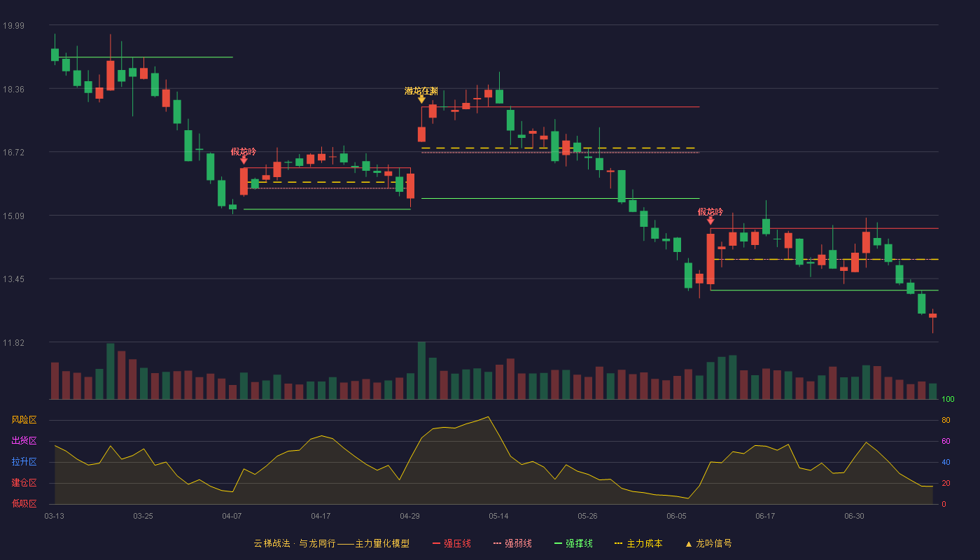Click the tallest volume bar near 04-29
This screenshot has width=980, height=560.
pos(421,370)
